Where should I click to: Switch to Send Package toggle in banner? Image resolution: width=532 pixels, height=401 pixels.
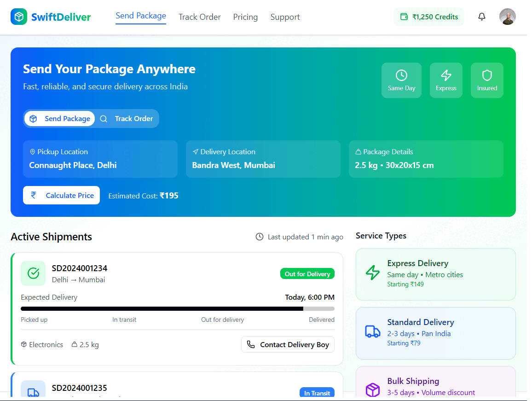tap(60, 119)
